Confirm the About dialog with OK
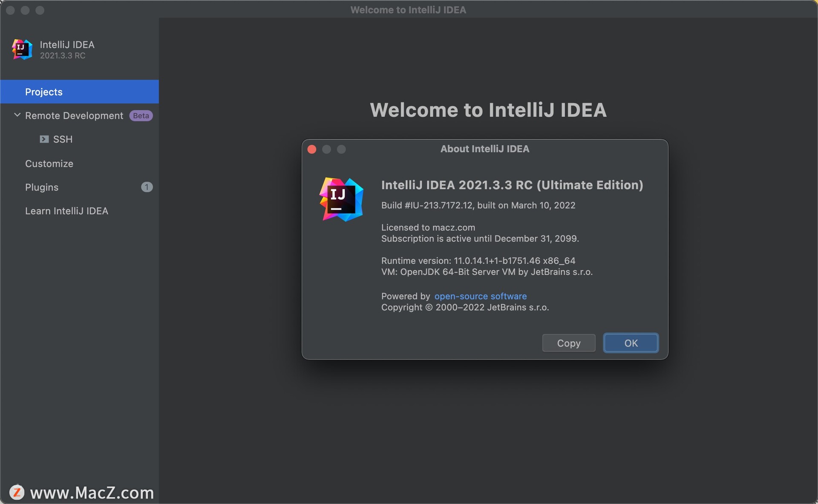Image resolution: width=818 pixels, height=504 pixels. pyautogui.click(x=631, y=343)
